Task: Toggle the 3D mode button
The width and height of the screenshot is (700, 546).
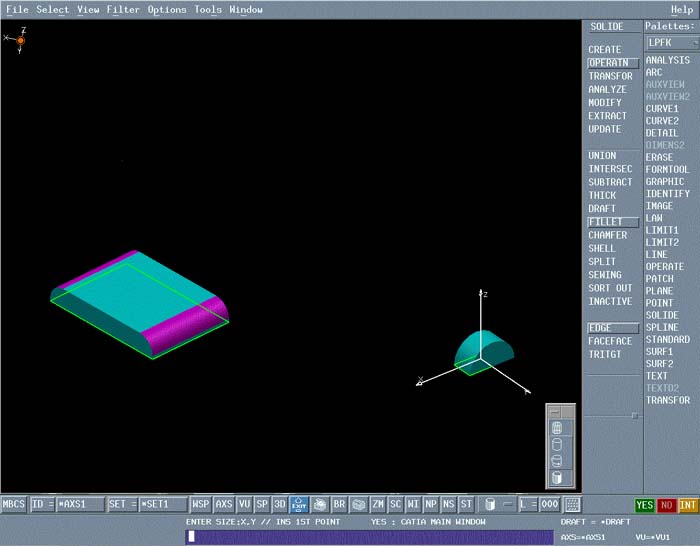Action: [280, 504]
